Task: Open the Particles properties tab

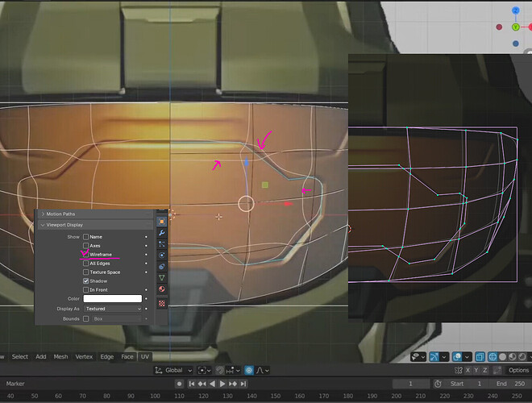Action: pyautogui.click(x=162, y=244)
